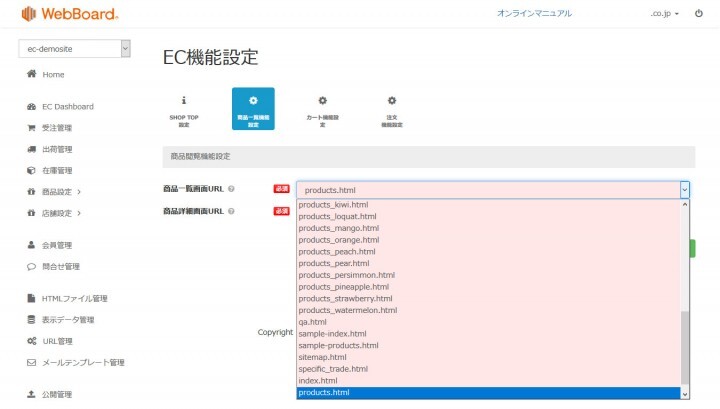Select products_strawberry.html option
Viewport: 720px width, 409px height.
point(488,298)
